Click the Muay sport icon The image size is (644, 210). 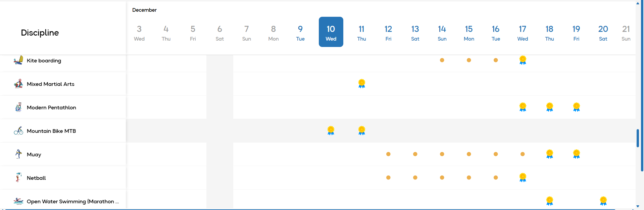click(x=18, y=154)
